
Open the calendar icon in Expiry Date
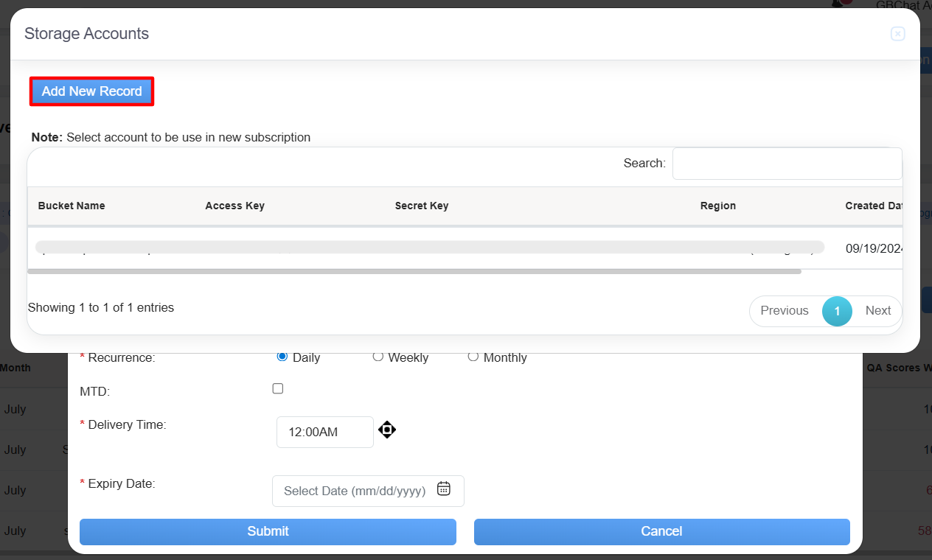pyautogui.click(x=443, y=489)
